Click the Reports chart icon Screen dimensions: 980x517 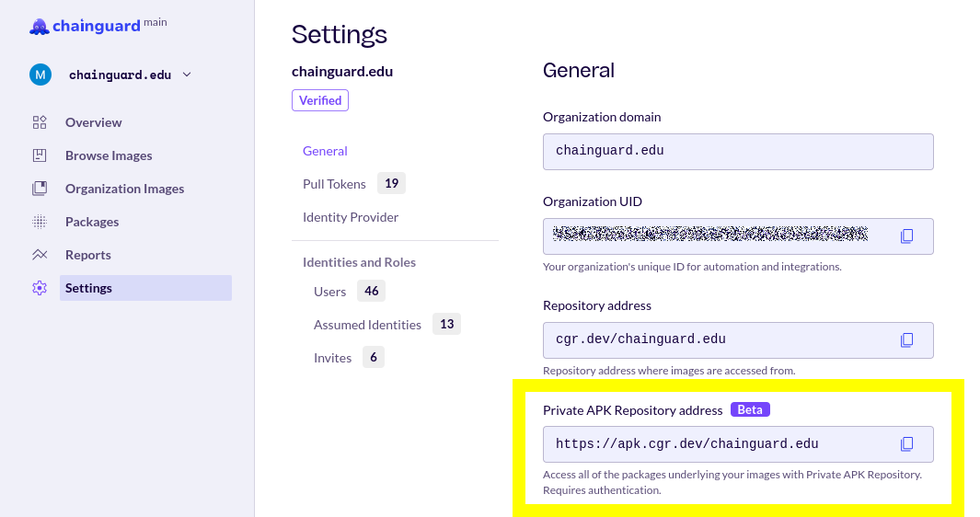(x=40, y=255)
